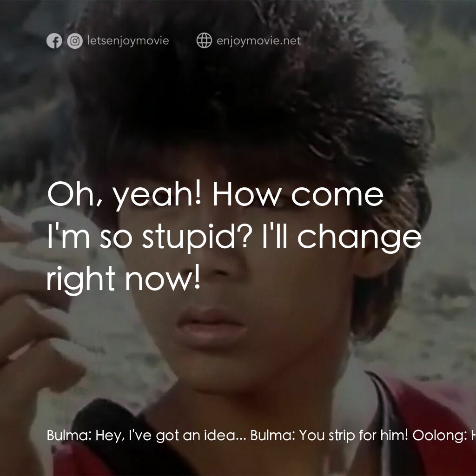Click the word "yeah!" in the quote
The height and width of the screenshot is (476, 476).
(x=157, y=195)
